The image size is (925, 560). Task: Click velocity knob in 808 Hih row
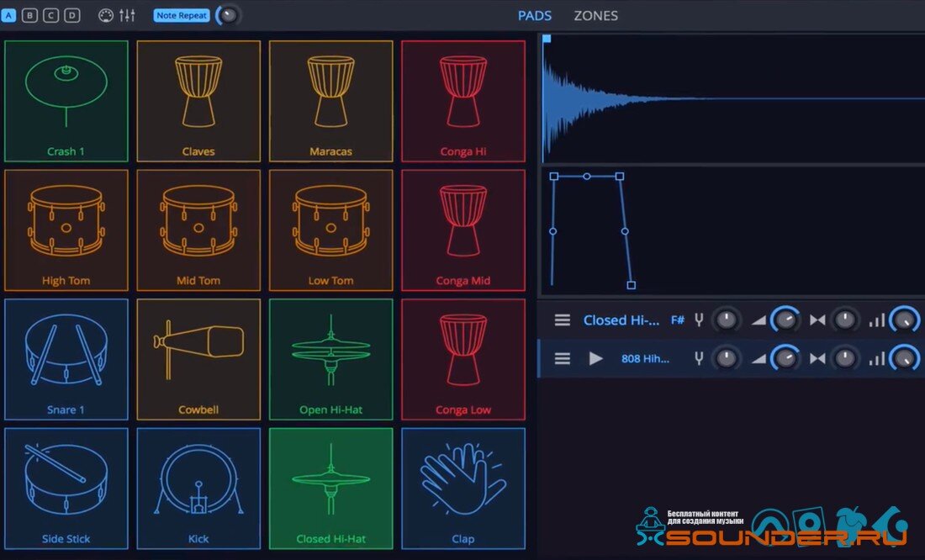(904, 358)
